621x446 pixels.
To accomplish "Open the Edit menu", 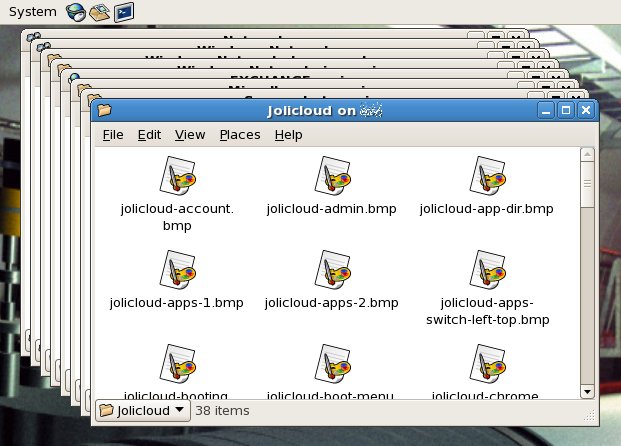I will 149,135.
